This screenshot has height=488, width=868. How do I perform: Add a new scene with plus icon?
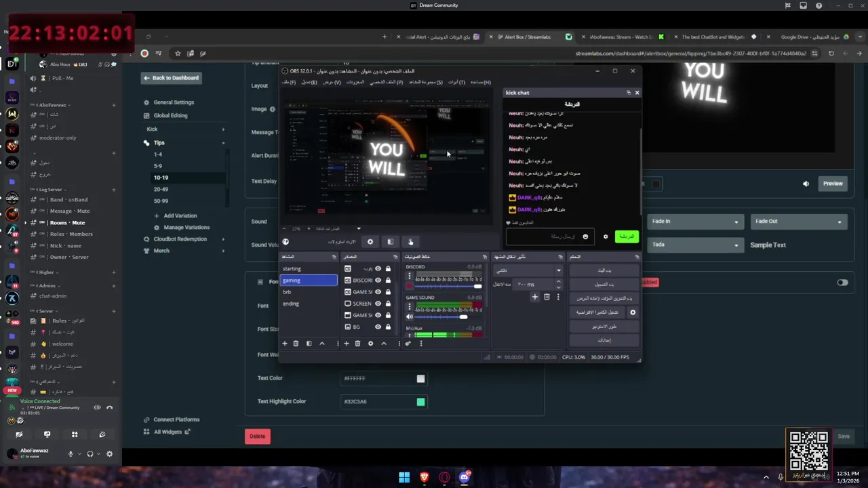pyautogui.click(x=285, y=344)
